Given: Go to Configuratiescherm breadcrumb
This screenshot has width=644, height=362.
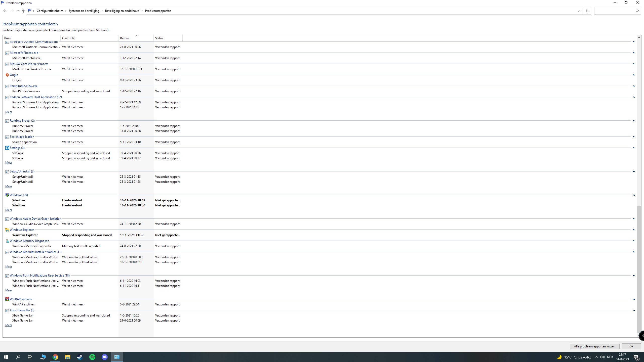Looking at the screenshot, I should pyautogui.click(x=50, y=11).
